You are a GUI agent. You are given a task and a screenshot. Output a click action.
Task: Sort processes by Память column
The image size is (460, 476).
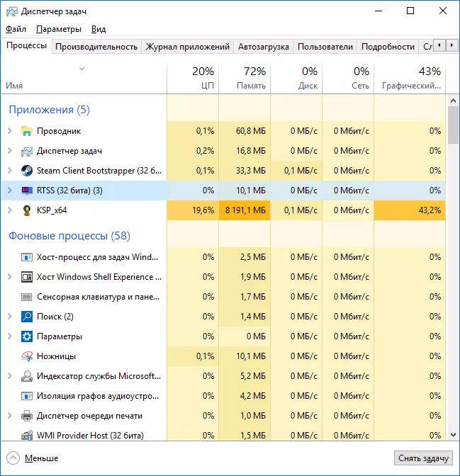(x=245, y=78)
